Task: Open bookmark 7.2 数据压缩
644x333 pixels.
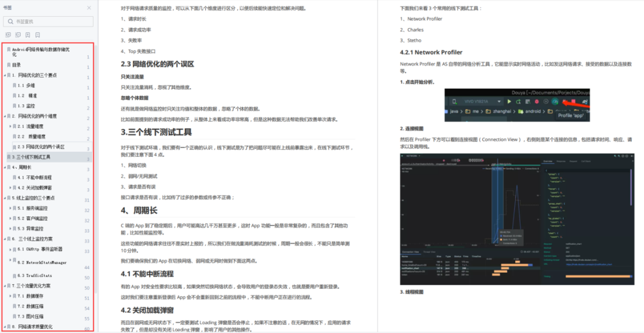Action: click(30, 306)
